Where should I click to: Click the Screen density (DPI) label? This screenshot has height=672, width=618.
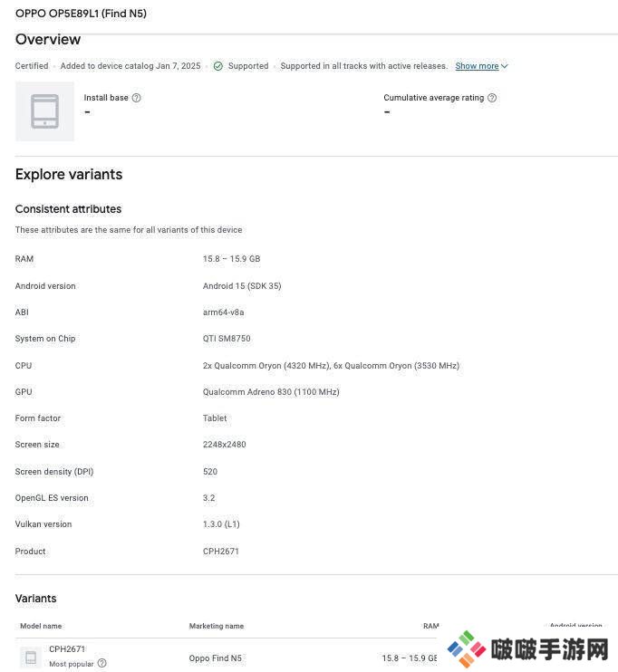(x=54, y=472)
